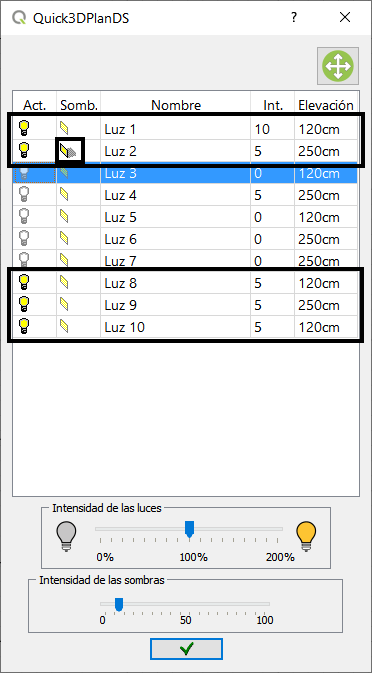Click the bulb icon for Luz 9
The image size is (372, 673).
click(24, 305)
